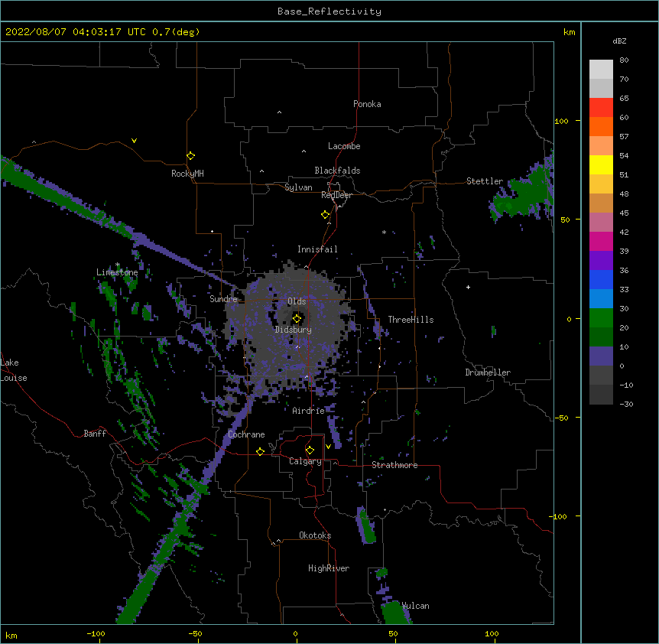
Task: Click the Stettler city label
Action: tap(485, 181)
